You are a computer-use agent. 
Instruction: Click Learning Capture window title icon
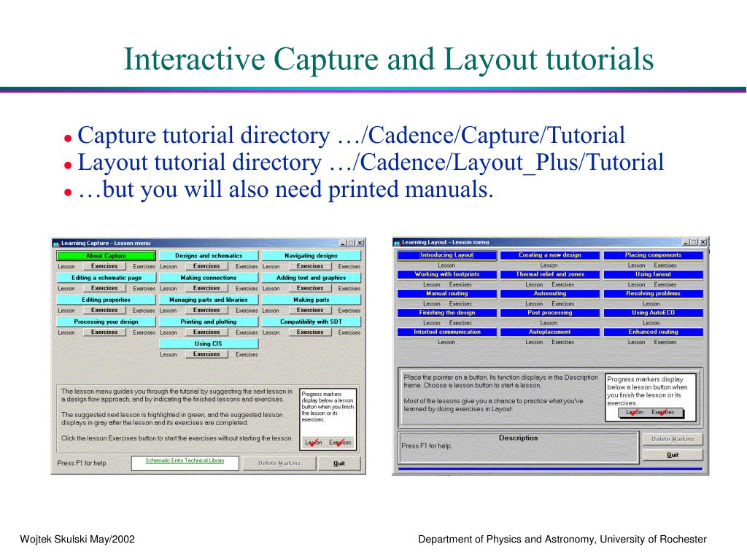pyautogui.click(x=56, y=244)
